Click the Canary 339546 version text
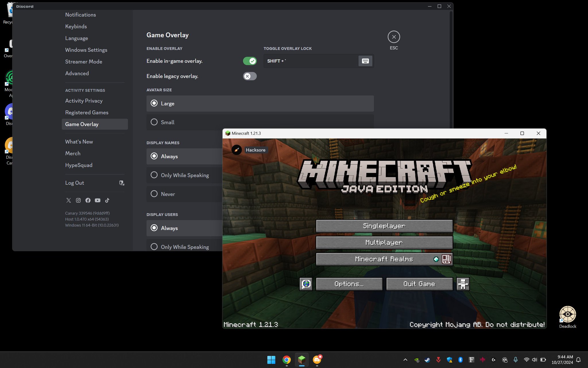The width and height of the screenshot is (588, 368). coord(87,213)
